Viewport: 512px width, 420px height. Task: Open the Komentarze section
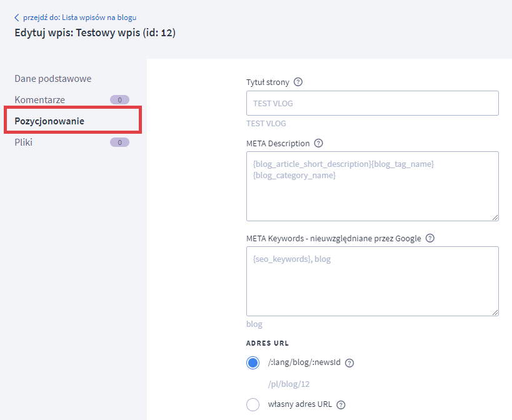coord(40,100)
